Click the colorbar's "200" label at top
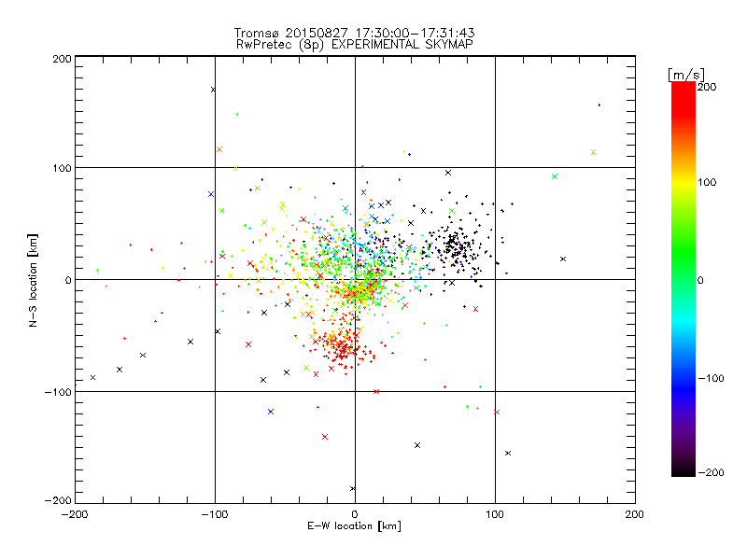 point(707,87)
